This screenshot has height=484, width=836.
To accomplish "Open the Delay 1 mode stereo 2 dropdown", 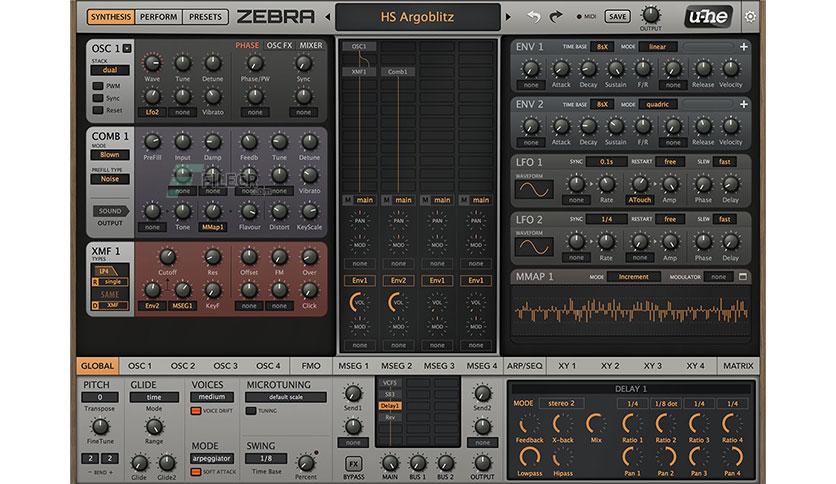I will (x=561, y=404).
